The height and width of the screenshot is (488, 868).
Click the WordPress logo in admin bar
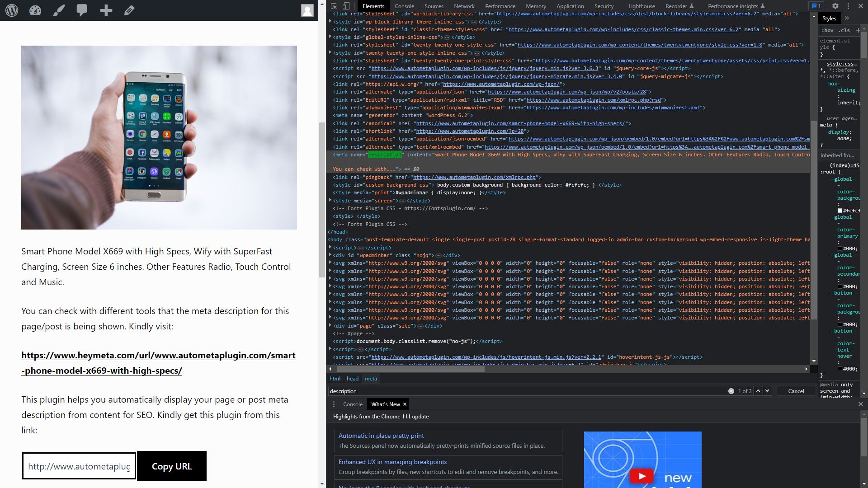coord(12,10)
